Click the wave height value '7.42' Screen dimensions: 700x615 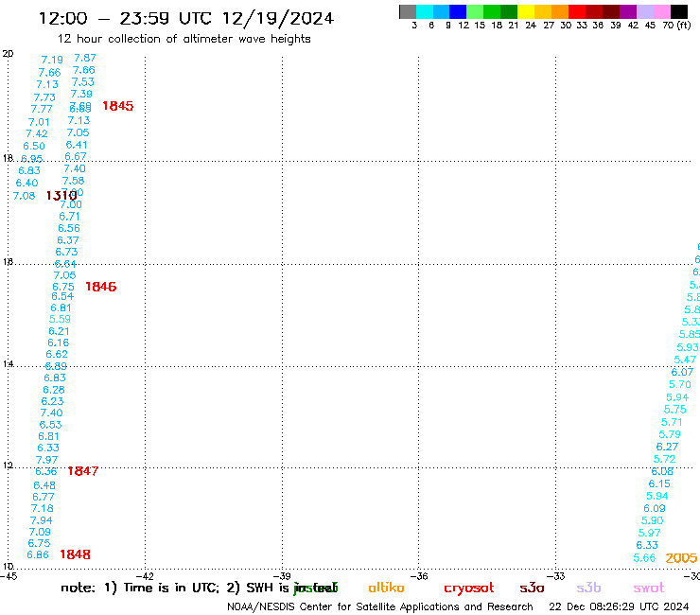(x=37, y=133)
